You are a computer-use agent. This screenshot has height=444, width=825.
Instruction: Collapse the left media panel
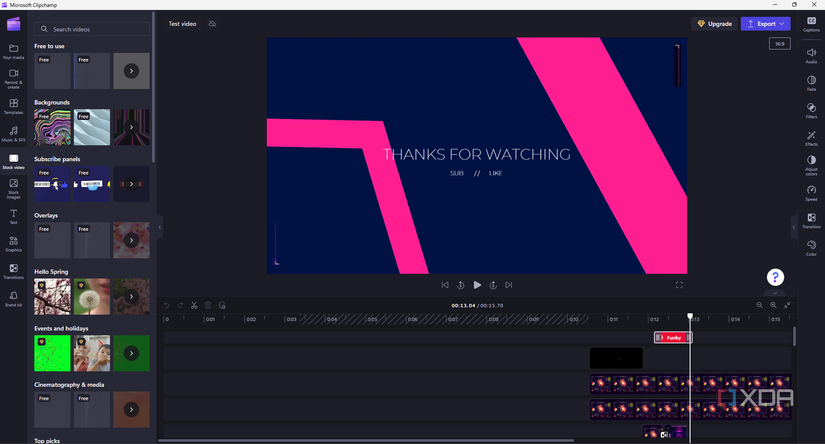coord(159,227)
